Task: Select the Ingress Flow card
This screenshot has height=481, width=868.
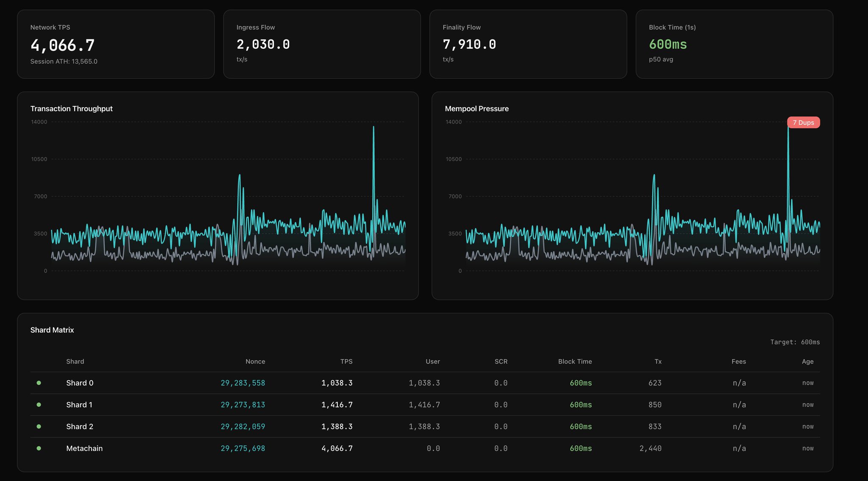Action: tap(322, 44)
